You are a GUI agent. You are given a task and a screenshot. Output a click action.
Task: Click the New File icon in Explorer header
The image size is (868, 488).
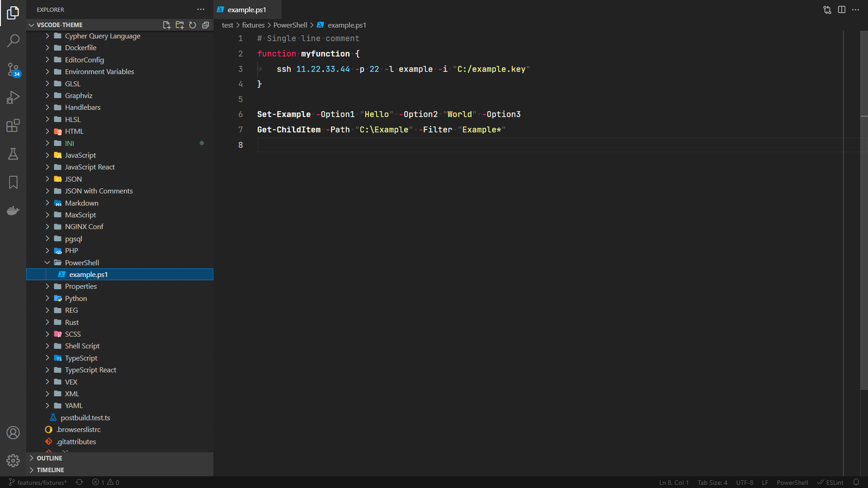tap(166, 25)
